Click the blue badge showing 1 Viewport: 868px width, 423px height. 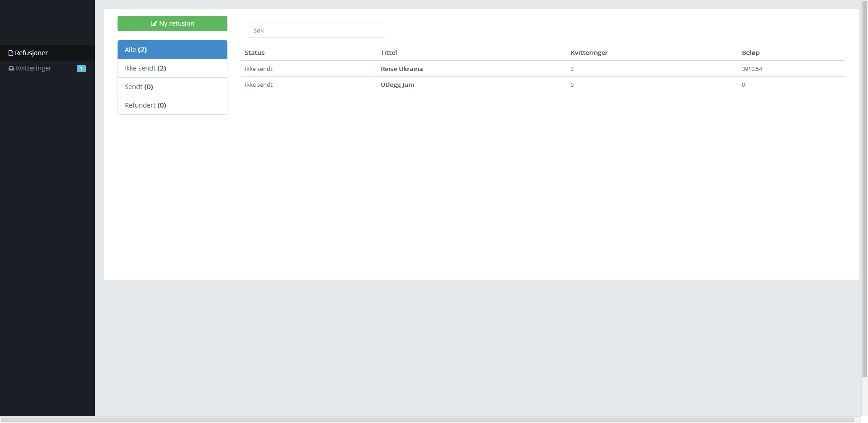point(81,69)
